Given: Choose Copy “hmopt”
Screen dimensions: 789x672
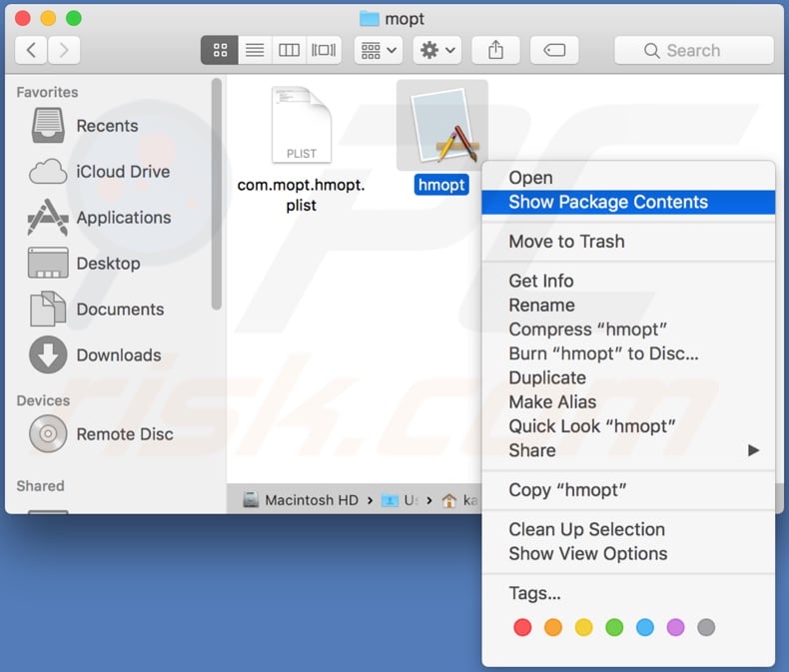Looking at the screenshot, I should [x=628, y=489].
